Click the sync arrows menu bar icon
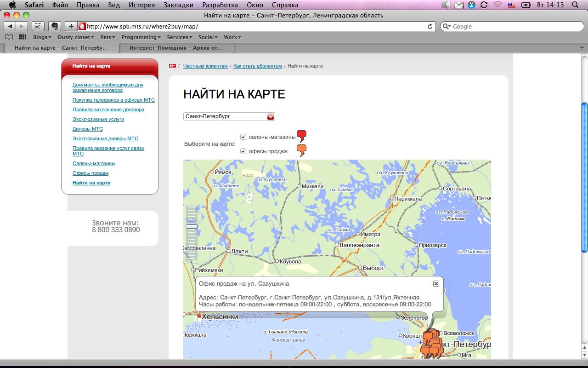This screenshot has height=368, width=588. click(484, 5)
